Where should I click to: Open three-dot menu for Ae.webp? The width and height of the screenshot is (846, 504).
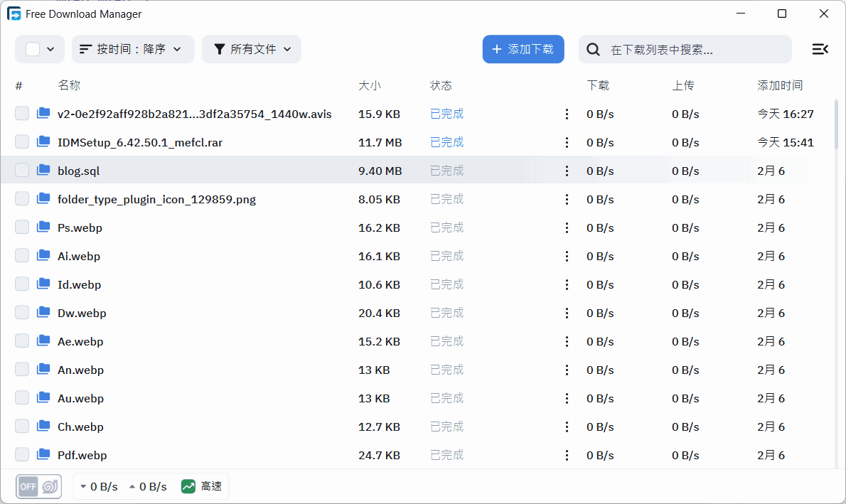point(567,342)
